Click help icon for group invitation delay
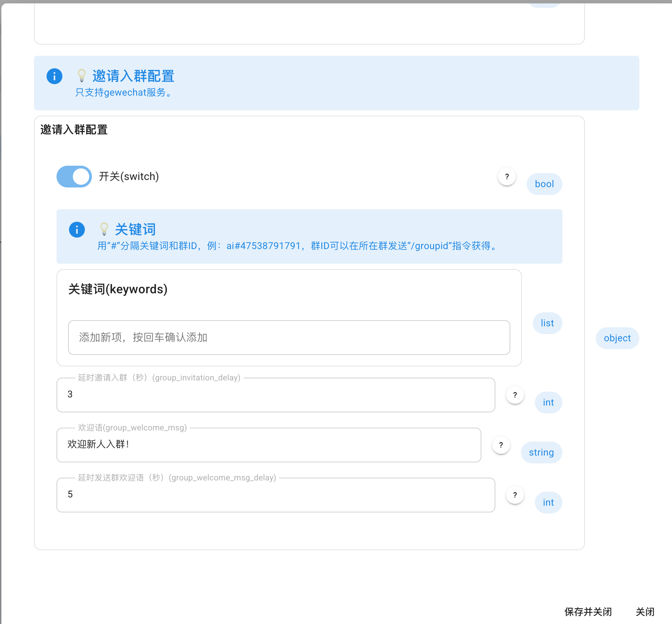Viewport: 672px width, 624px height. (x=515, y=395)
